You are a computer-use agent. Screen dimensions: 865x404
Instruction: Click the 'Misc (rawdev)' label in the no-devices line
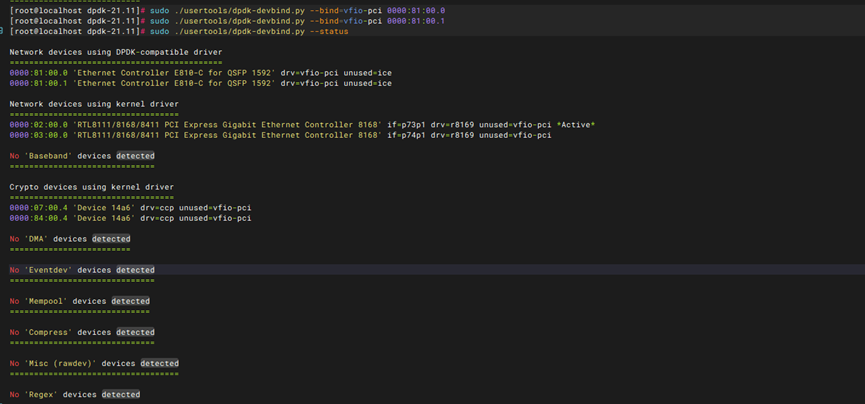coord(61,364)
